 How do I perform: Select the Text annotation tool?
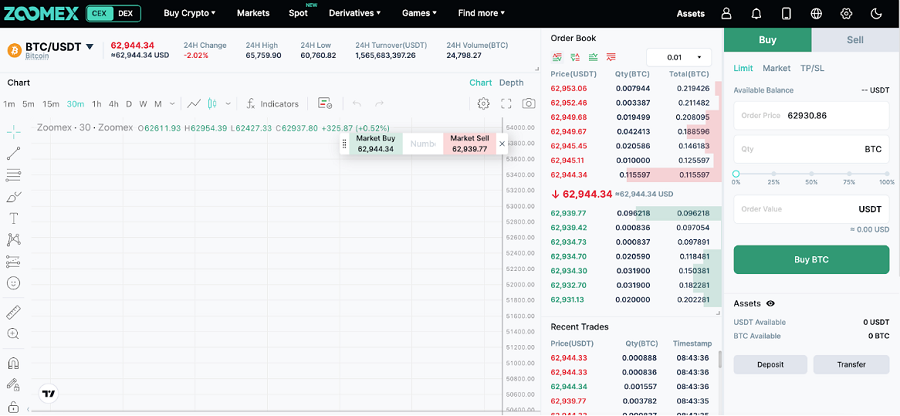click(14, 218)
